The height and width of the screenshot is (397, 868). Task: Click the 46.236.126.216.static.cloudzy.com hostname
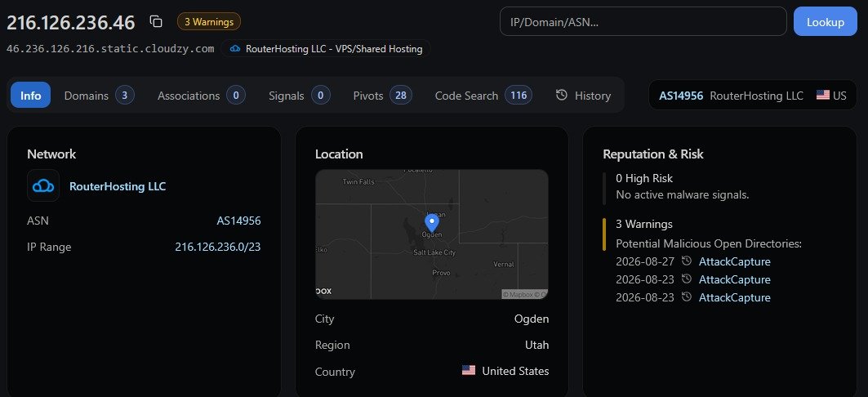(110, 49)
